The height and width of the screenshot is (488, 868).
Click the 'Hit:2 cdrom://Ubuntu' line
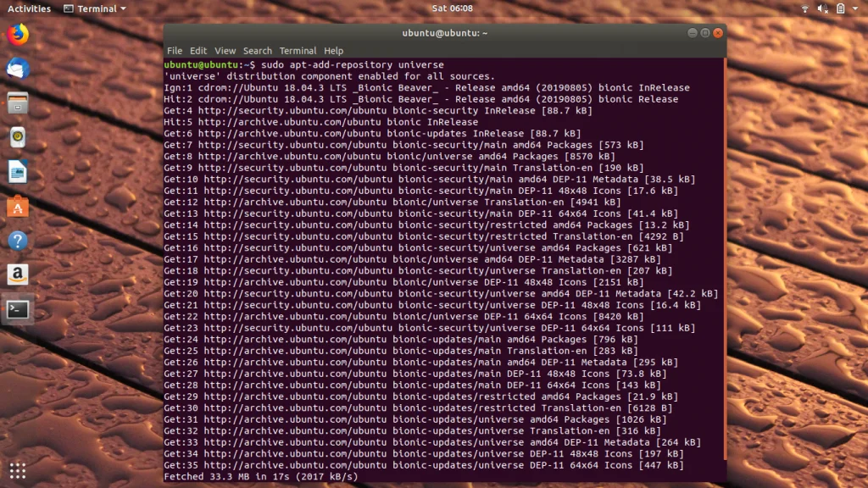(420, 99)
